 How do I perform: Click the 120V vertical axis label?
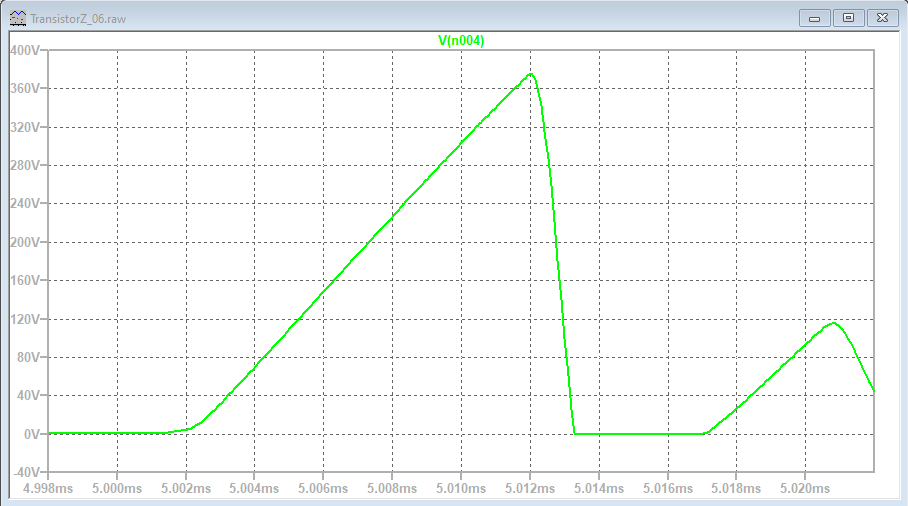pos(23,319)
